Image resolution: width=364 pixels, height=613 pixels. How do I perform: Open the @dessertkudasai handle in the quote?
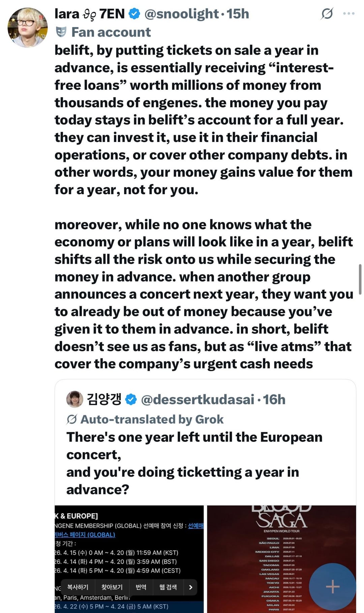click(197, 400)
